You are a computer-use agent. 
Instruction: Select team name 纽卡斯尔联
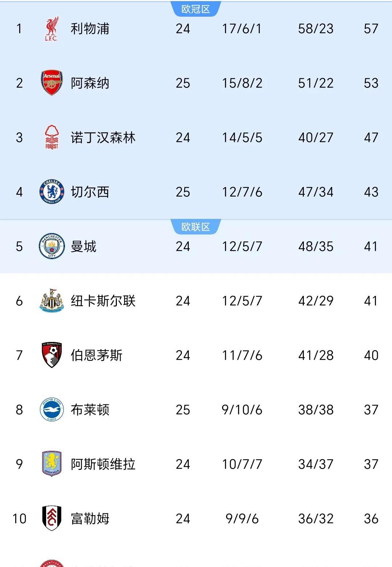103,301
